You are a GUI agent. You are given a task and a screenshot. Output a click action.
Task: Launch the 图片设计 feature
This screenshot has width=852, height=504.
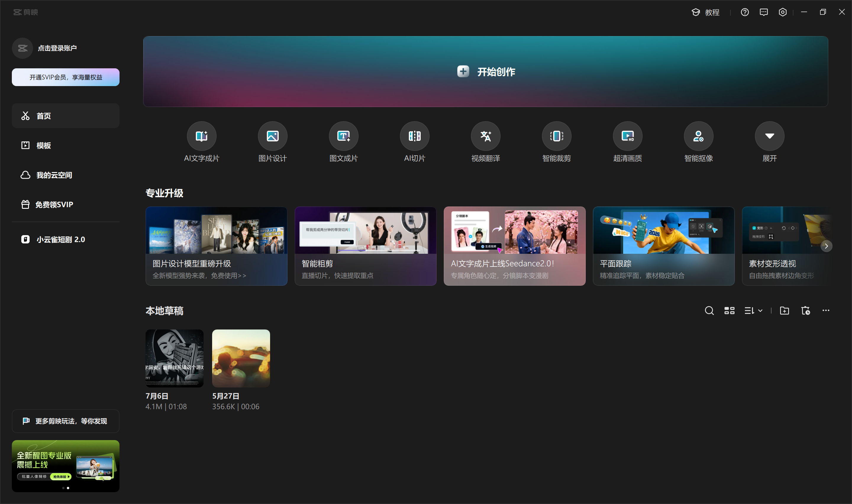click(x=272, y=136)
